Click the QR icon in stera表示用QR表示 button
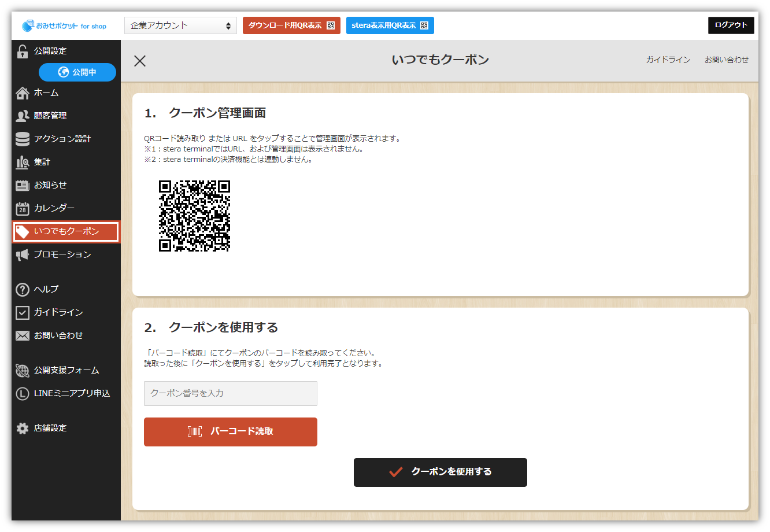Image resolution: width=770 pixels, height=532 pixels. pyautogui.click(x=424, y=25)
